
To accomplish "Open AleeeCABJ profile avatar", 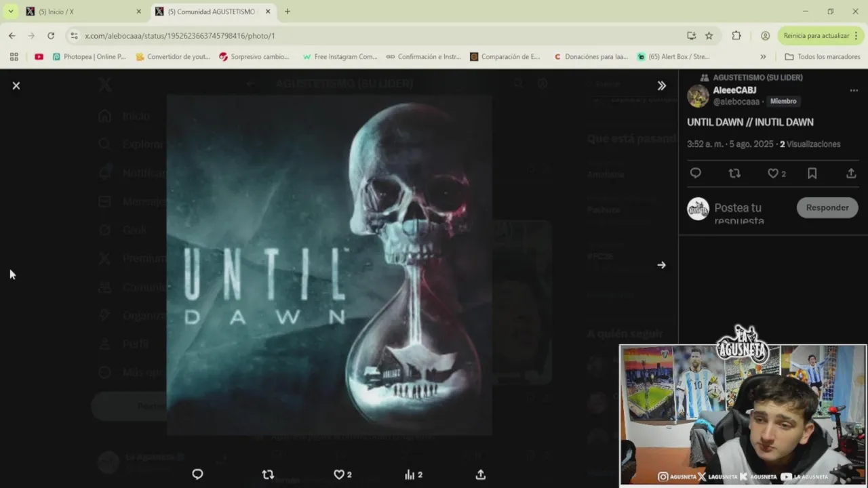I will [x=698, y=96].
